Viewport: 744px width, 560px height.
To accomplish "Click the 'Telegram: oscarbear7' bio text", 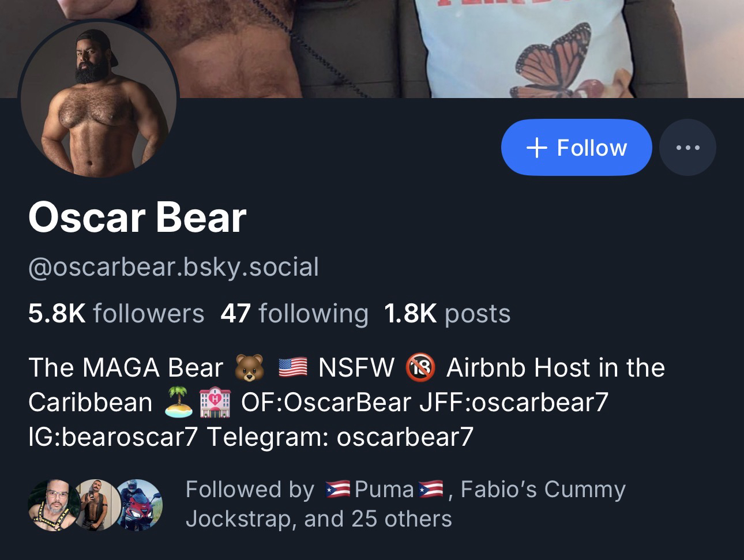I will click(x=340, y=437).
